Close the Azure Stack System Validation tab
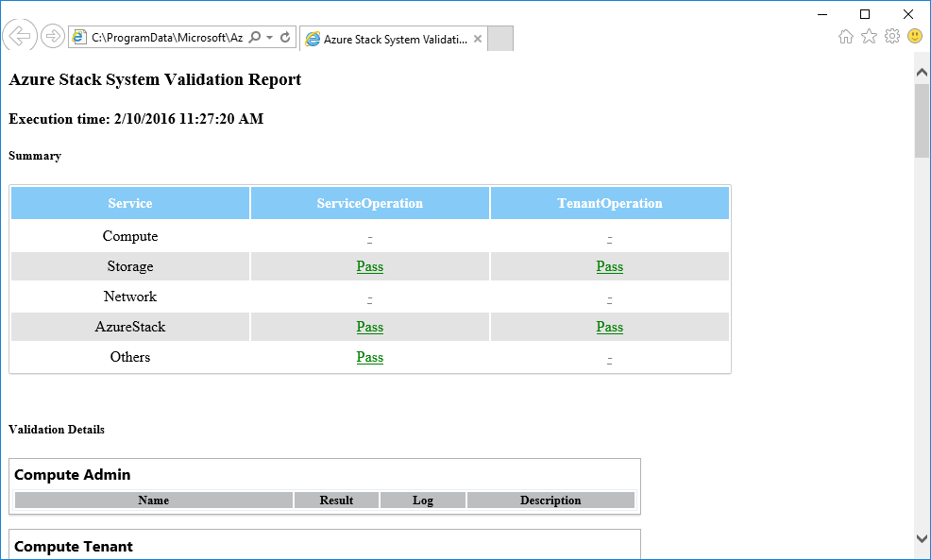This screenshot has width=931, height=560. coord(478,40)
